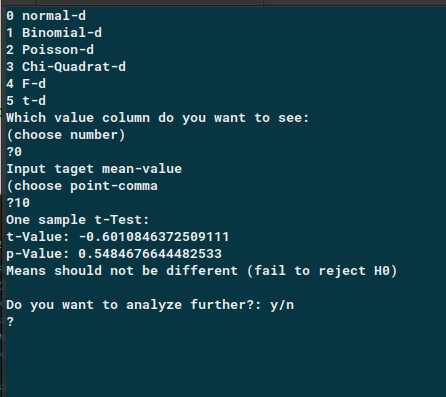
Task: Click the '(fail to reject H0)' text
Action: 322,271
